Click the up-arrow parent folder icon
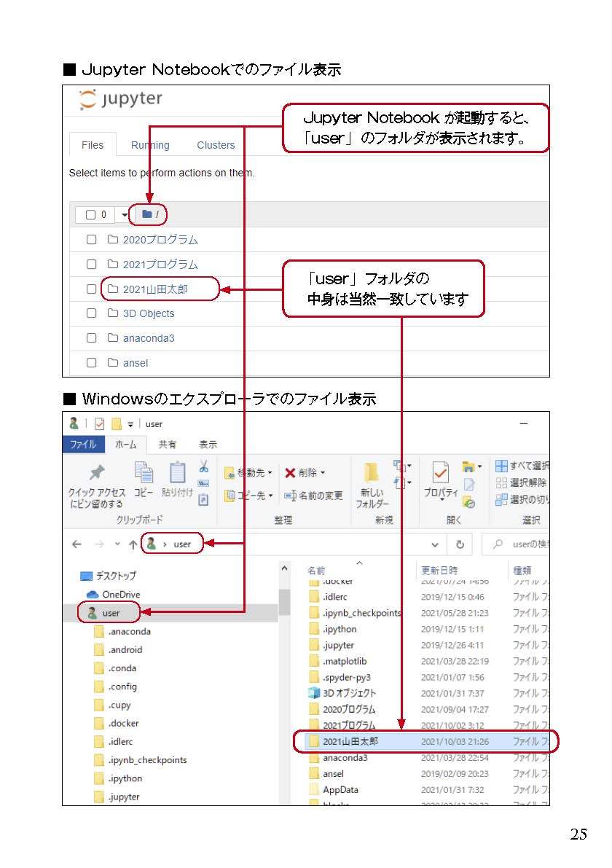 point(133,544)
